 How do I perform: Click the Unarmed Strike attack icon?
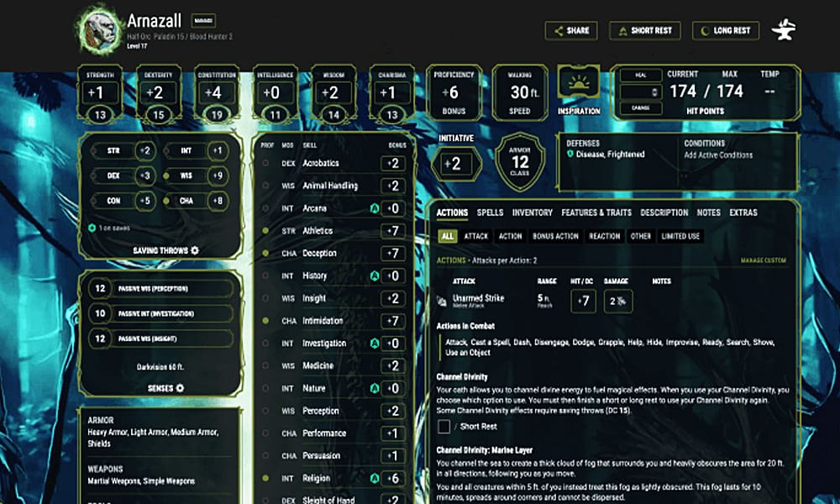coord(442,300)
